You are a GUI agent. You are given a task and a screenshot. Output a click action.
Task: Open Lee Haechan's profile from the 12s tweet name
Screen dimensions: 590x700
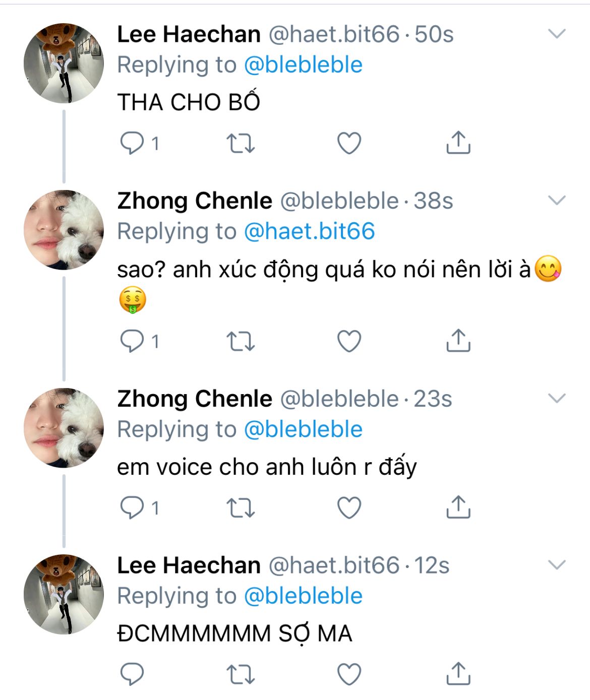(x=189, y=565)
